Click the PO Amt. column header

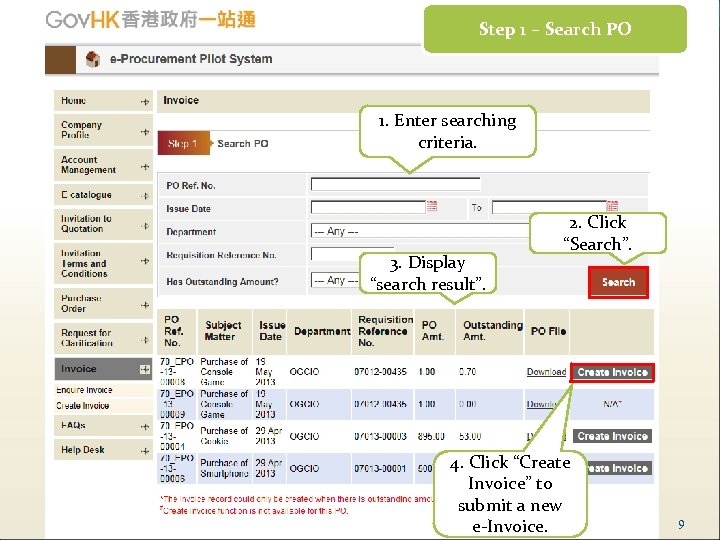[433, 331]
